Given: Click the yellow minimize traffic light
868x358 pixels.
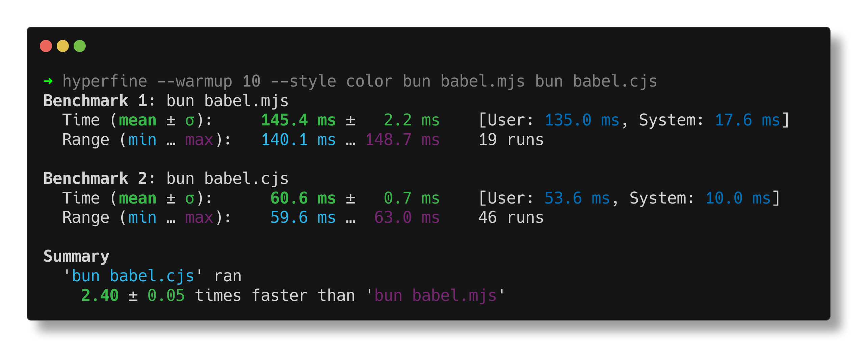Looking at the screenshot, I should (x=63, y=46).
